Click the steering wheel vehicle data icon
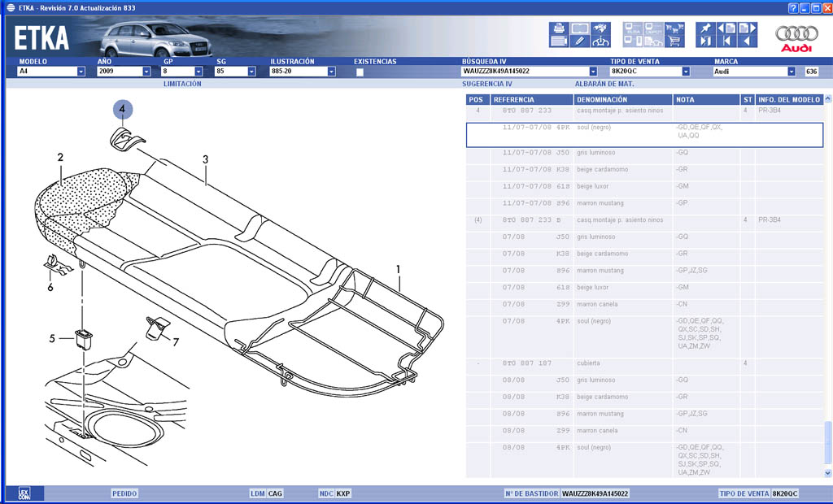Screen dimensions: 833x504 click(601, 41)
